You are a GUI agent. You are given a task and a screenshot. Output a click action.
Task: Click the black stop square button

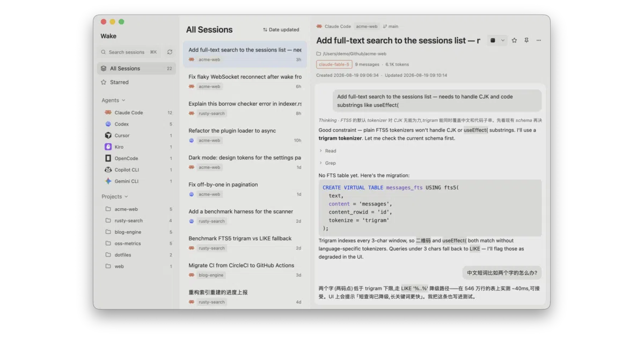pos(493,40)
